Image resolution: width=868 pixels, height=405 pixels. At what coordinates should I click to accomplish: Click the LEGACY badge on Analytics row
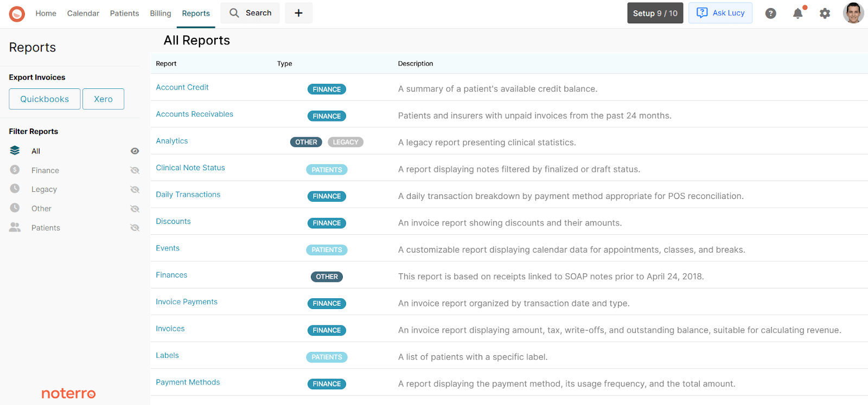[x=346, y=142]
